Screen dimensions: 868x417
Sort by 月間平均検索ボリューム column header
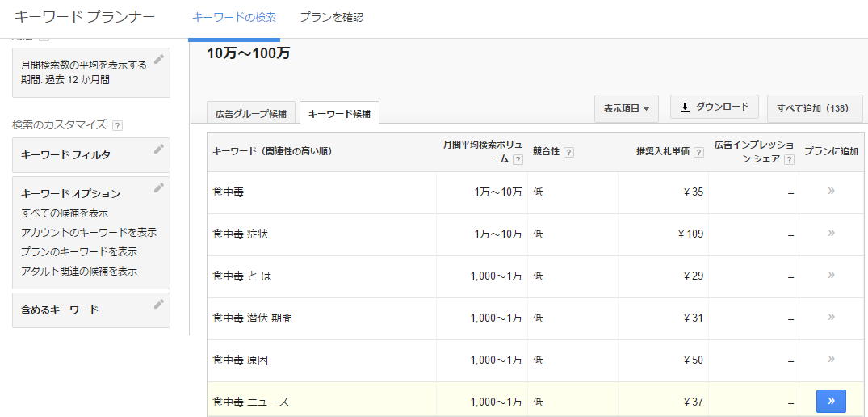click(476, 151)
